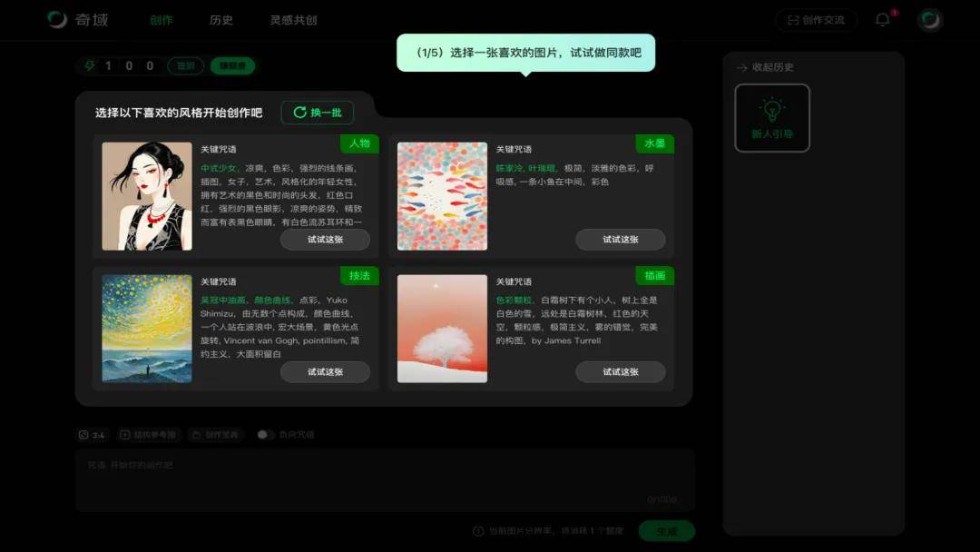Click the info icon beside the resolution notice
This screenshot has width=980, height=552.
pyautogui.click(x=477, y=531)
